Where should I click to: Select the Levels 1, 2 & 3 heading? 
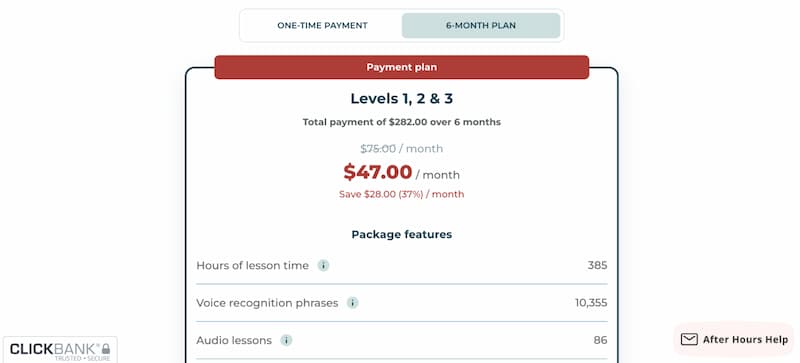(x=402, y=99)
